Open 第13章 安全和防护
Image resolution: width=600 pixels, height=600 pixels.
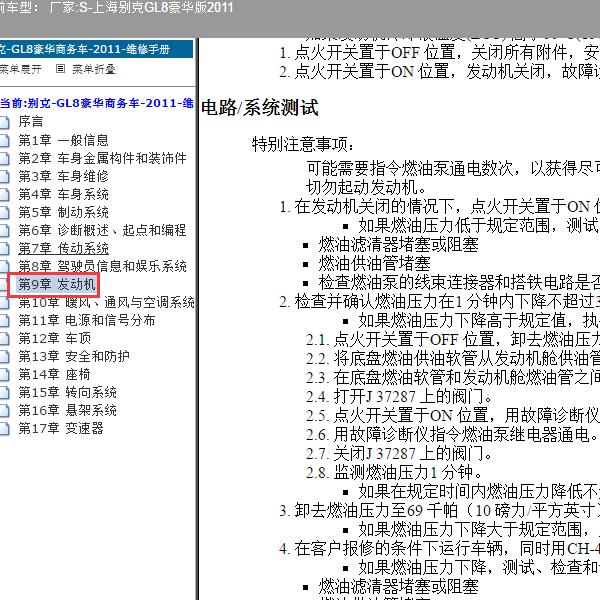coord(74,356)
